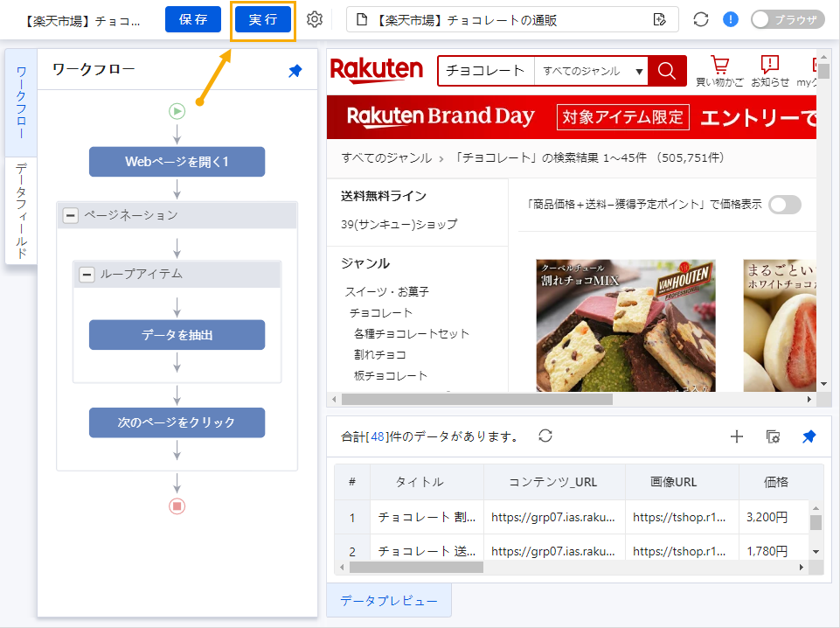
Task: Click data table vertical scroll down arrow
Action: pos(816,552)
